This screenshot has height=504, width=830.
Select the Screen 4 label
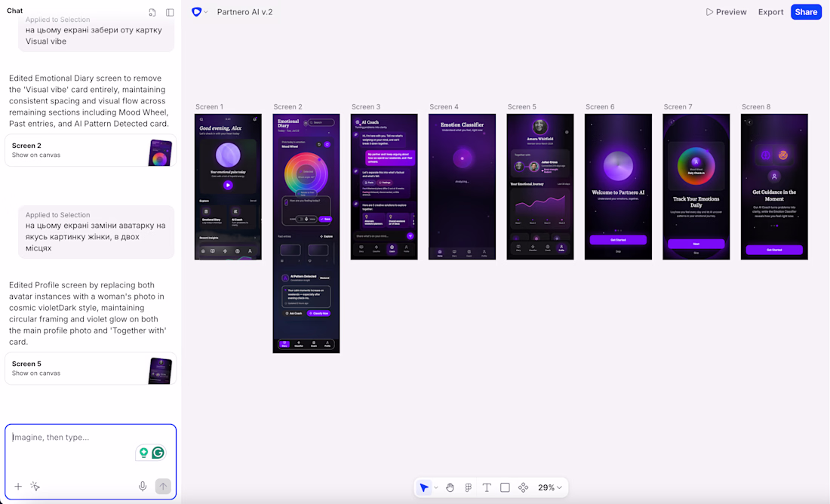point(444,106)
